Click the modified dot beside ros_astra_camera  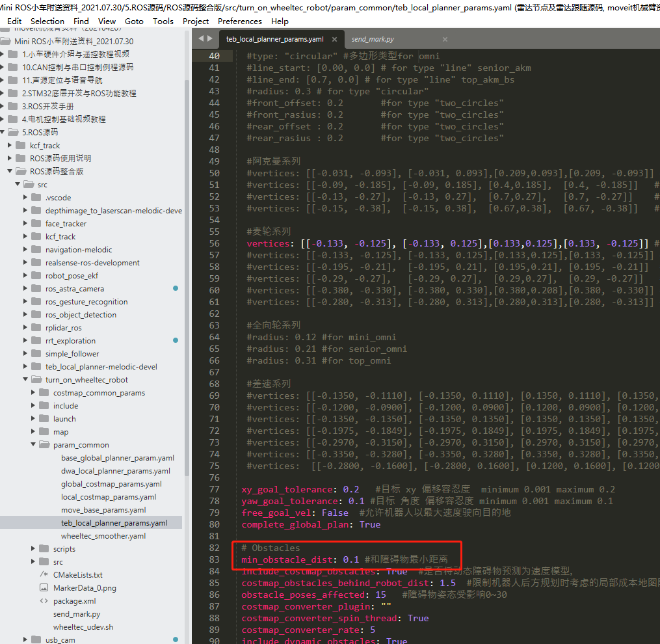(x=176, y=289)
